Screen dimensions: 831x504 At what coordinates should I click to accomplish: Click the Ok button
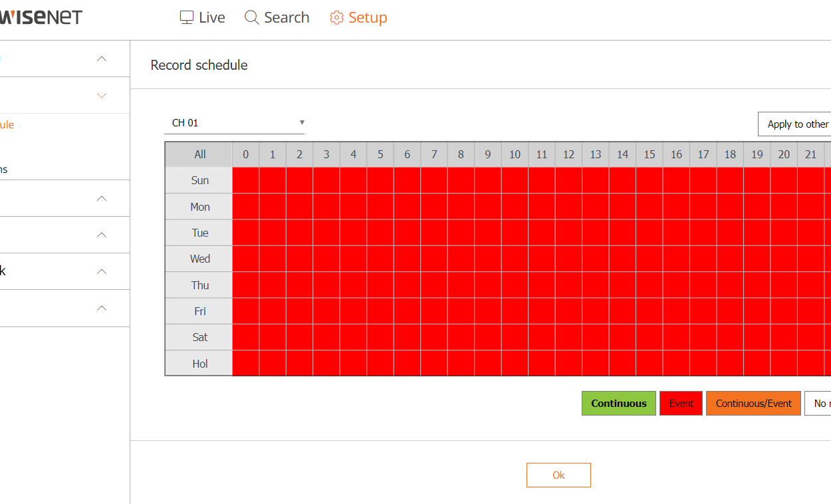point(558,475)
